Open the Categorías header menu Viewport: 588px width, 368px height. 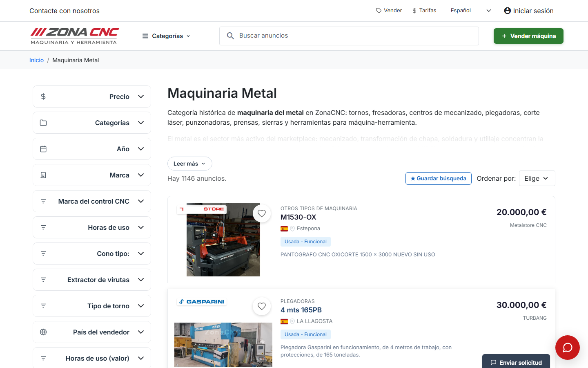click(166, 36)
